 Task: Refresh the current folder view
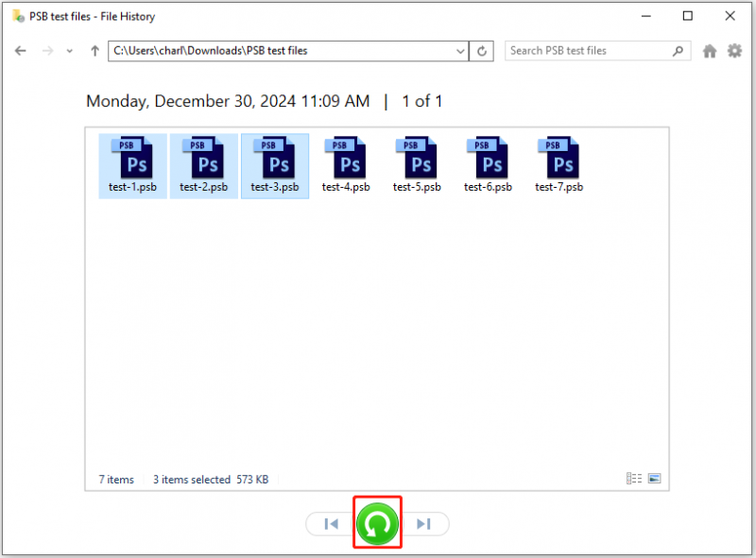(482, 51)
